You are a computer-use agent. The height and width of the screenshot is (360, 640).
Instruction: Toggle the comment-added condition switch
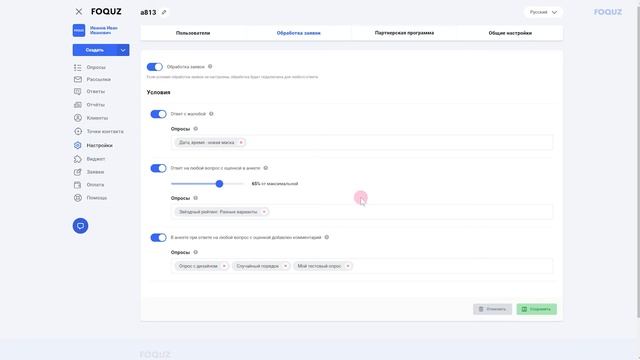pos(158,238)
